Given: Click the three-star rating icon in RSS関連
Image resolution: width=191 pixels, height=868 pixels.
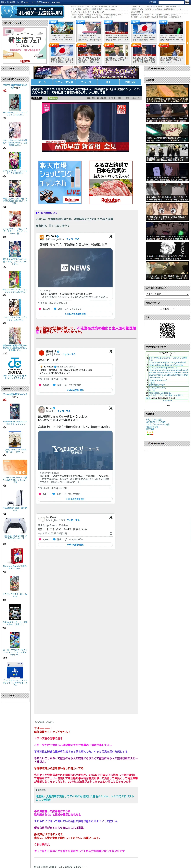Looking at the screenshot, I should coord(150,432).
